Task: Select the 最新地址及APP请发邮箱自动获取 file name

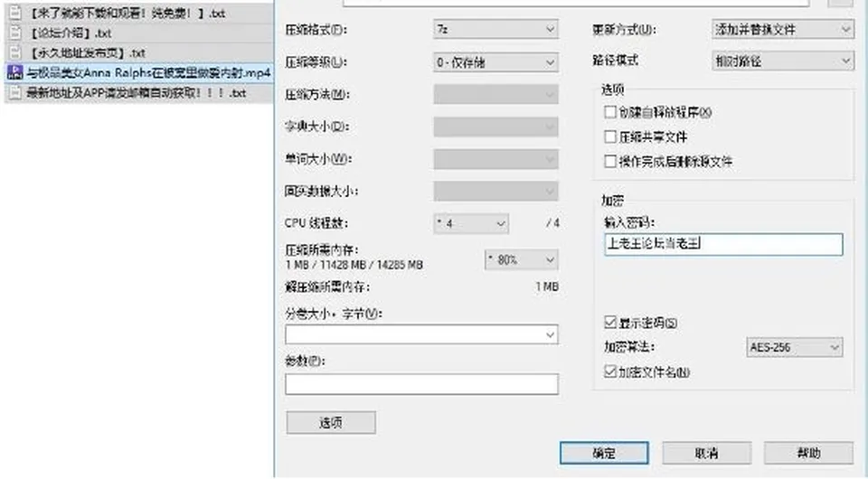Action: pos(137,93)
